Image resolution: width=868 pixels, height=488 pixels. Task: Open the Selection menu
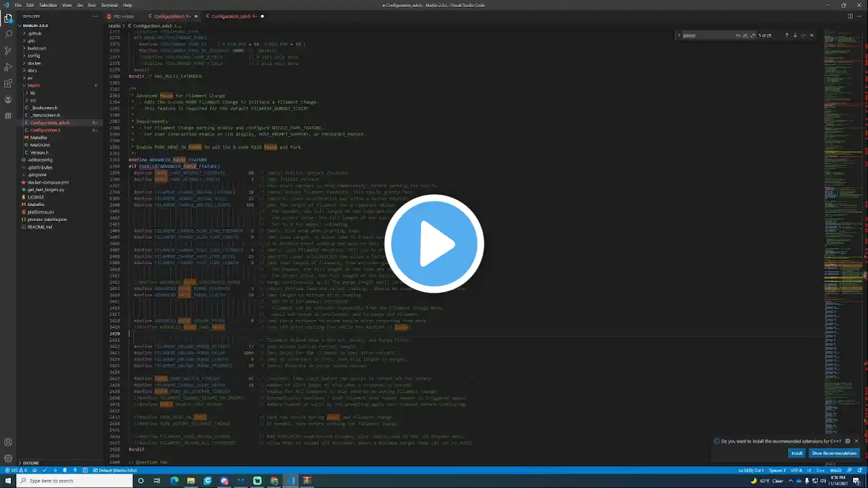48,5
